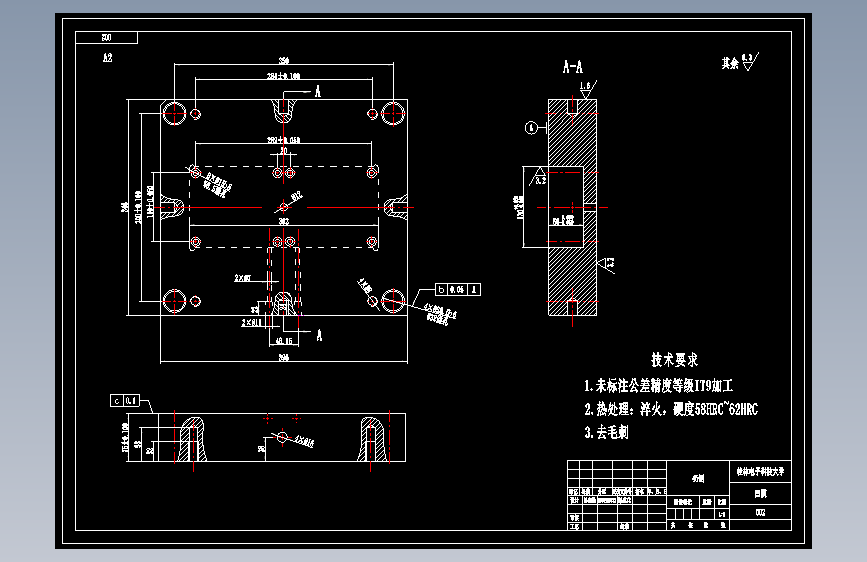Click note '3.去毛刺'
867x562 pixels.
pos(606,432)
